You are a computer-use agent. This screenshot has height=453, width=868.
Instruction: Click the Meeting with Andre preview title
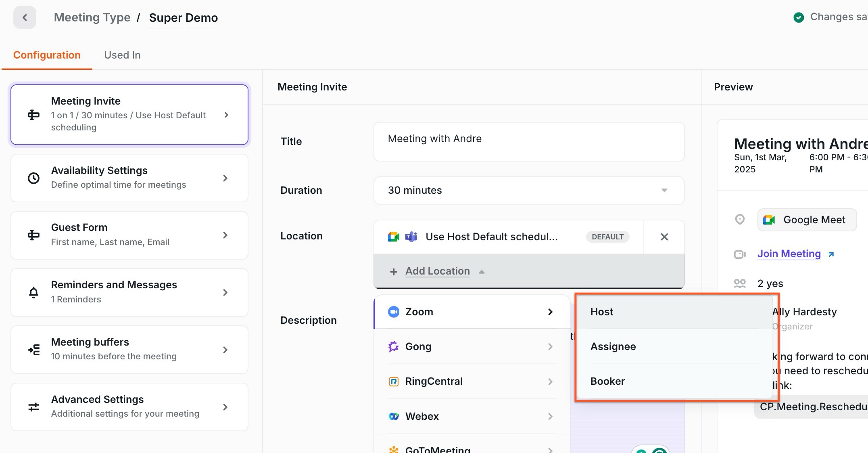pos(801,143)
